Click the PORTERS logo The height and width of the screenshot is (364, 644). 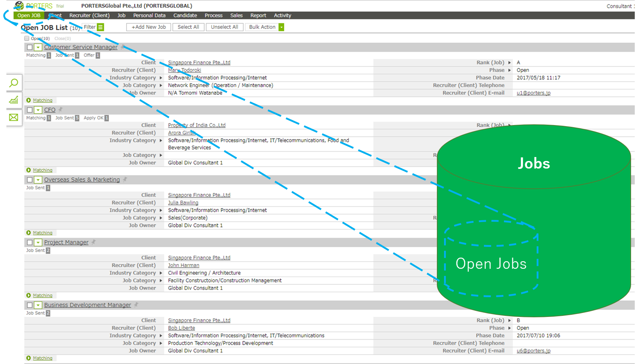click(x=33, y=6)
